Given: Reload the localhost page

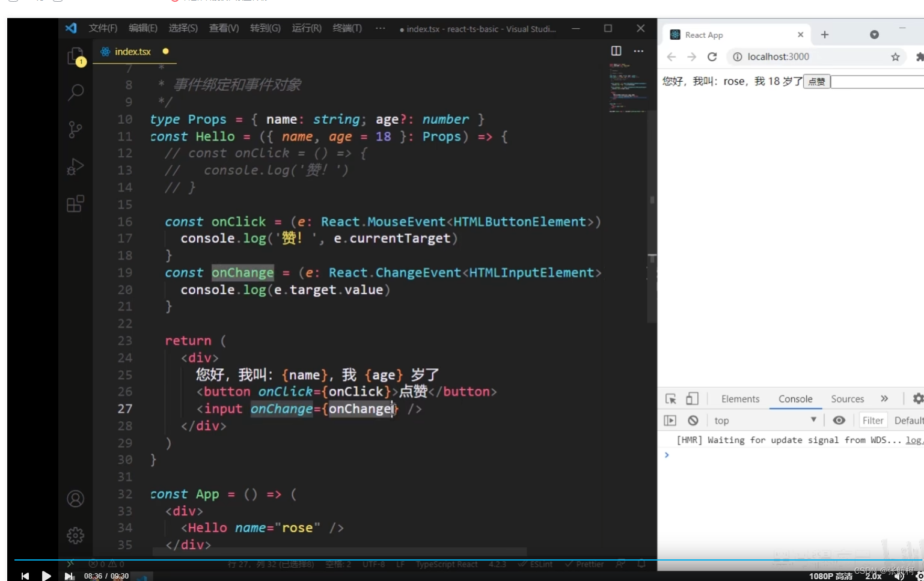Looking at the screenshot, I should click(x=712, y=57).
